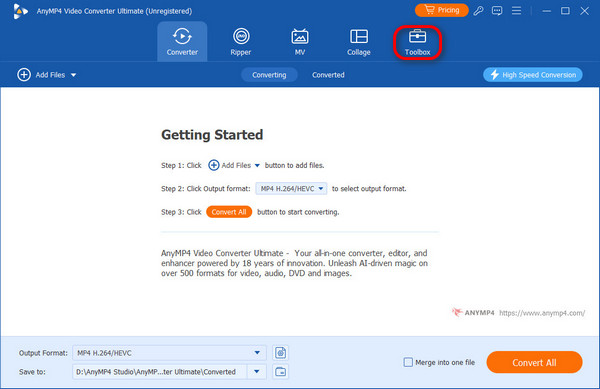600x389 pixels.
Task: Open the register key icon
Action: [x=478, y=11]
